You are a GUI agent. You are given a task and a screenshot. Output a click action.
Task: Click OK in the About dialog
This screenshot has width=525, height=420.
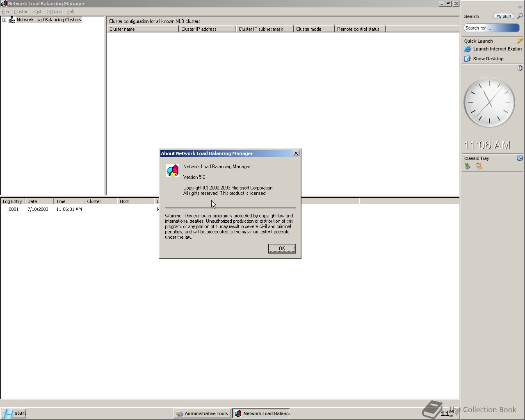pyautogui.click(x=282, y=249)
